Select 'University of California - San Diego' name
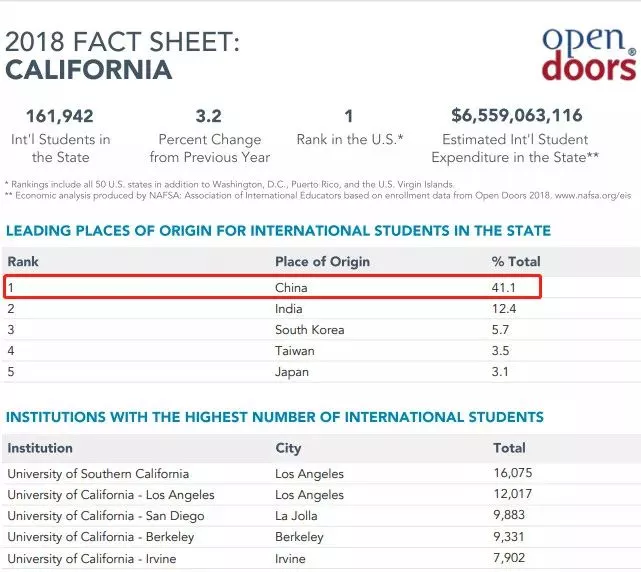Screen dimensions: 641x572 point(105,516)
